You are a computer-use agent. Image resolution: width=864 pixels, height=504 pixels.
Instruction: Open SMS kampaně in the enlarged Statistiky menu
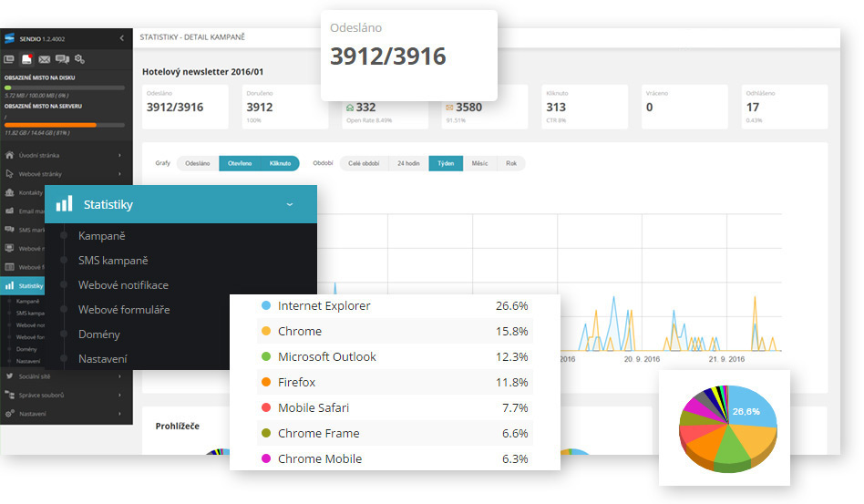(x=113, y=261)
